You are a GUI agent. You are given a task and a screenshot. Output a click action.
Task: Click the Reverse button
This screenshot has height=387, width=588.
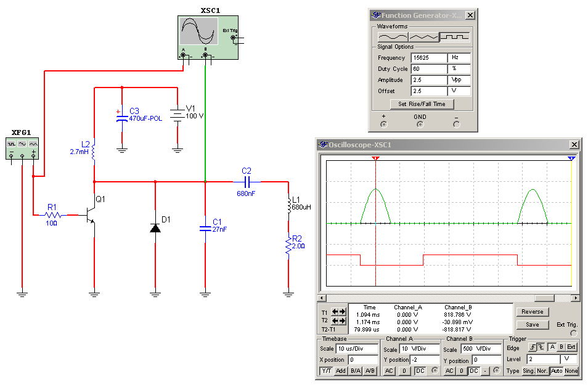pyautogui.click(x=532, y=312)
